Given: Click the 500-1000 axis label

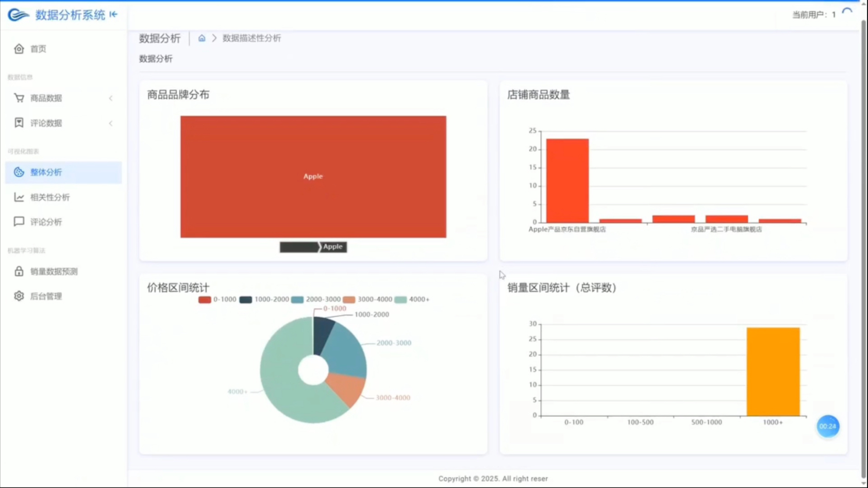Looking at the screenshot, I should pyautogui.click(x=707, y=422).
